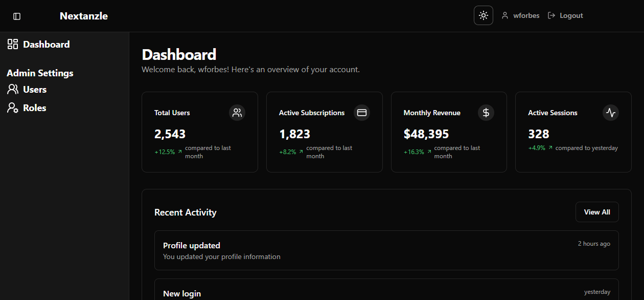
Task: Click the main Dashboard page heading
Action: (x=179, y=54)
